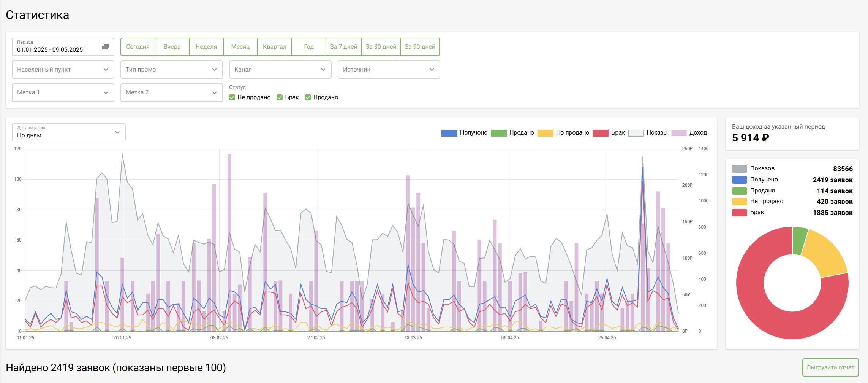
Task: Open the calendar icon in Период field
Action: (x=106, y=47)
